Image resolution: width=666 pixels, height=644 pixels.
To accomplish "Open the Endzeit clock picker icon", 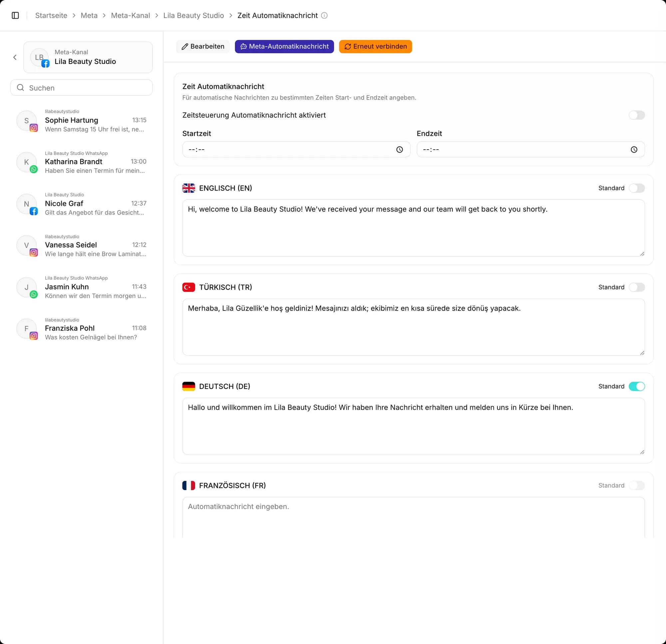I will point(634,150).
